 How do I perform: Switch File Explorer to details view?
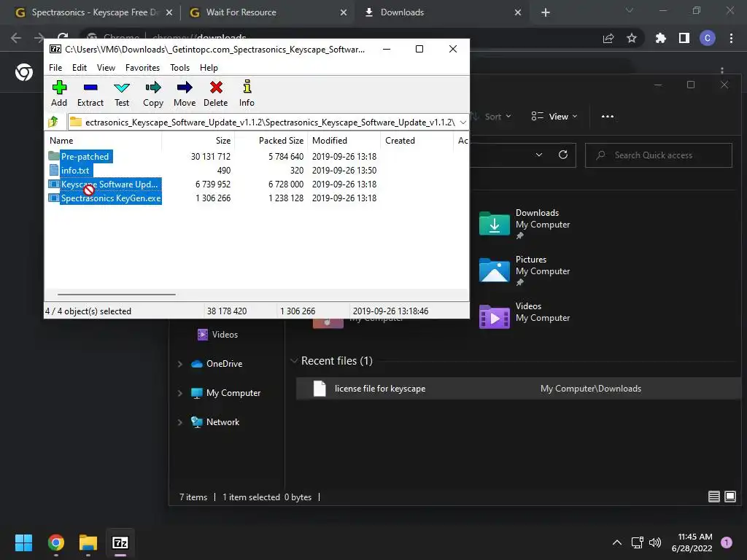tap(713, 497)
